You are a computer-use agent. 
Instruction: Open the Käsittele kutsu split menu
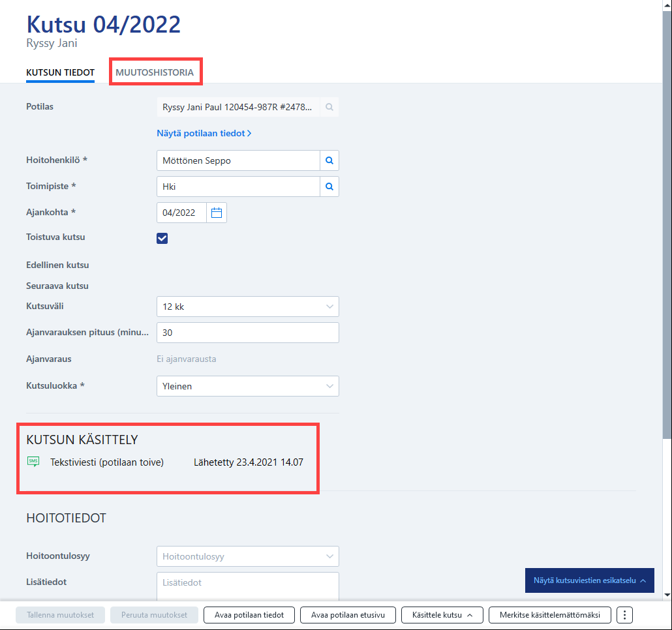click(x=442, y=615)
